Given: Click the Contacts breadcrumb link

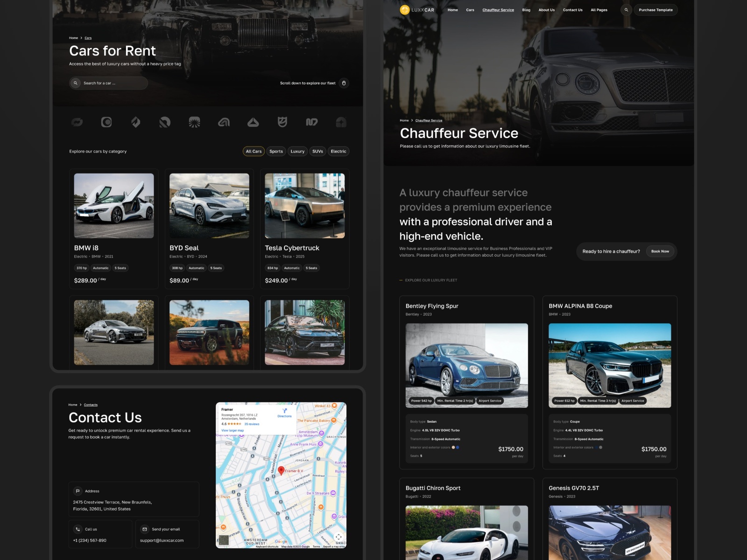Looking at the screenshot, I should click(91, 405).
